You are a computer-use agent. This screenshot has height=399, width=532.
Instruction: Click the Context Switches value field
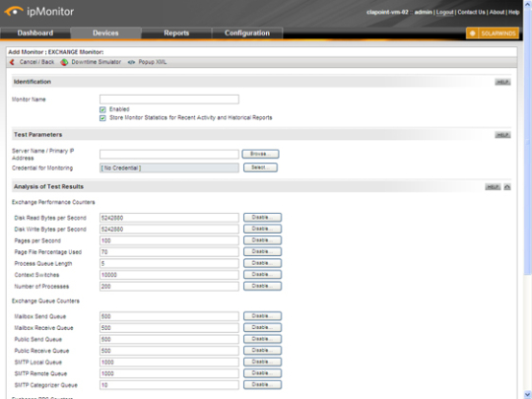point(169,275)
